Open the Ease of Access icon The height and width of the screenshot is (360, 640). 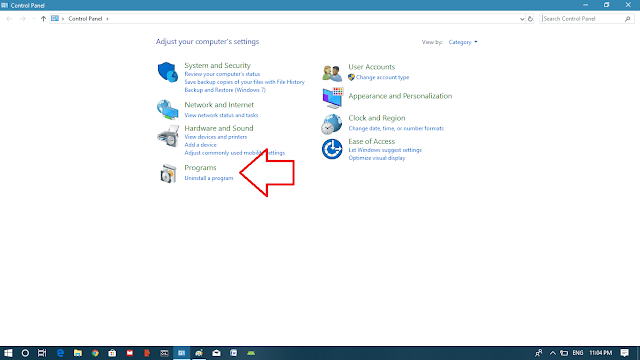[332, 149]
